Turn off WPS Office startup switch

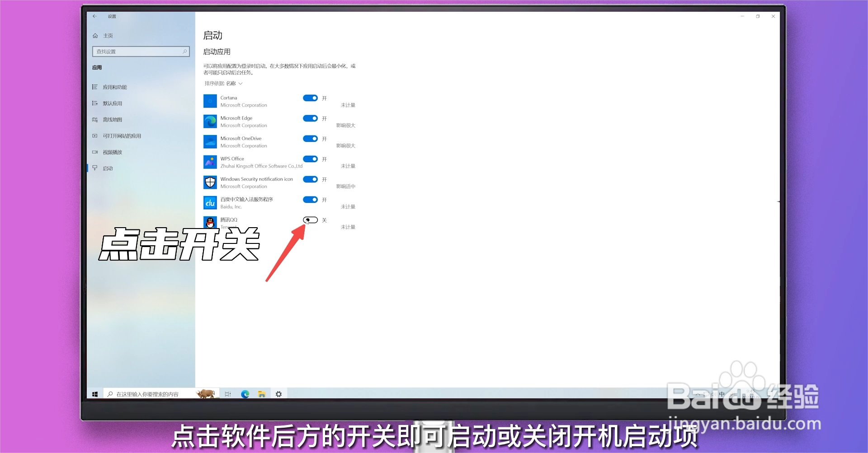311,159
